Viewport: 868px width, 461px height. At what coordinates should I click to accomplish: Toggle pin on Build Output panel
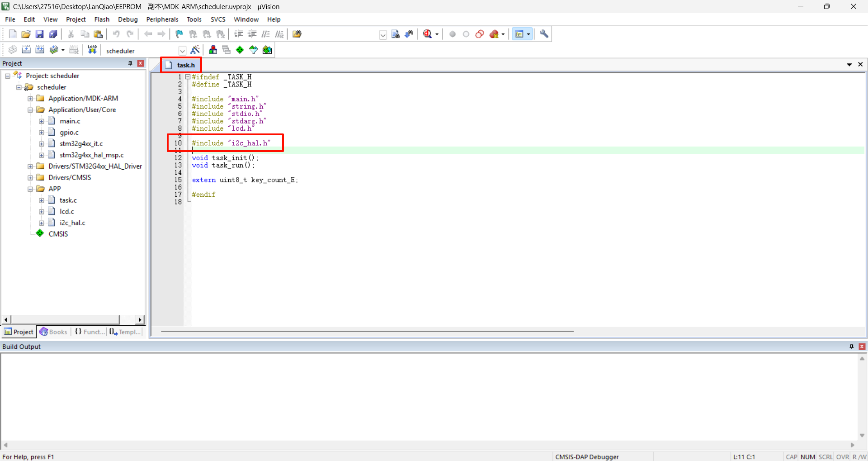pyautogui.click(x=852, y=347)
